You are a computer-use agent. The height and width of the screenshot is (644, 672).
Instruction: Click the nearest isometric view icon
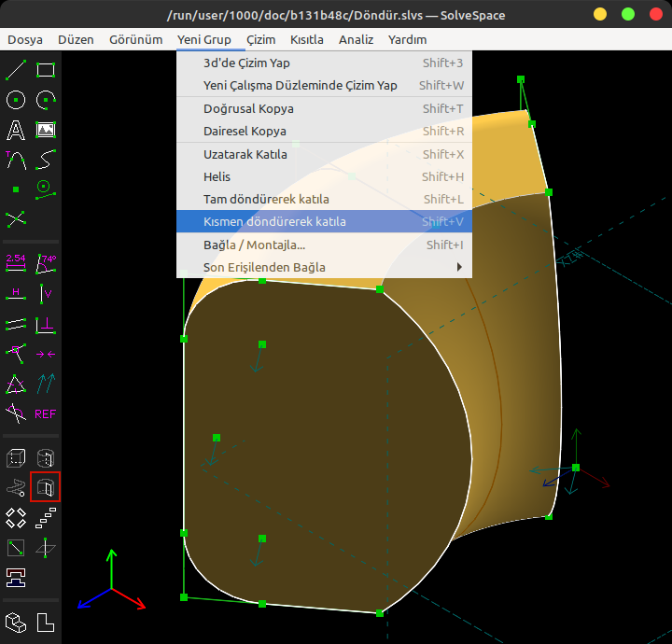(x=16, y=623)
